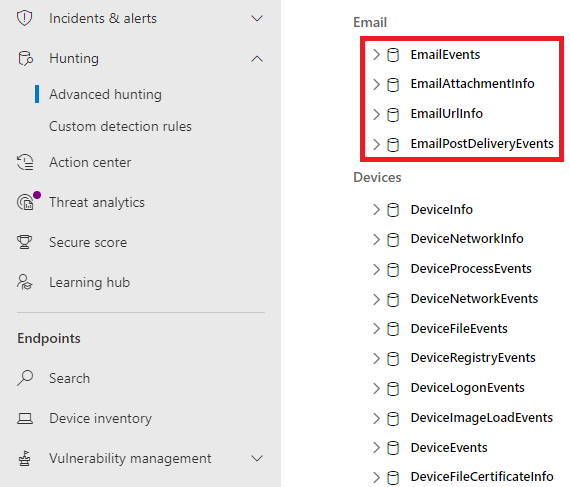
Task: Open Custom detection rules
Action: tap(120, 126)
